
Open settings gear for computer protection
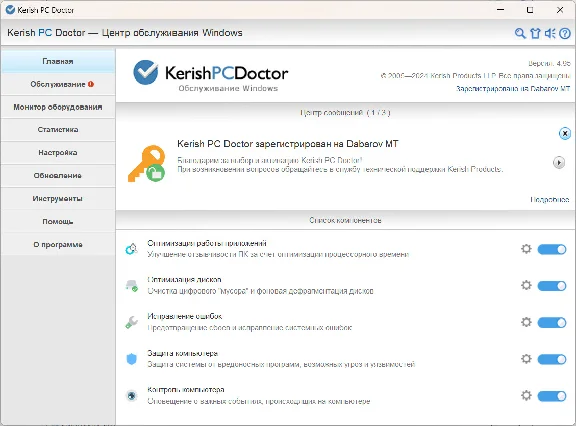[526, 358]
